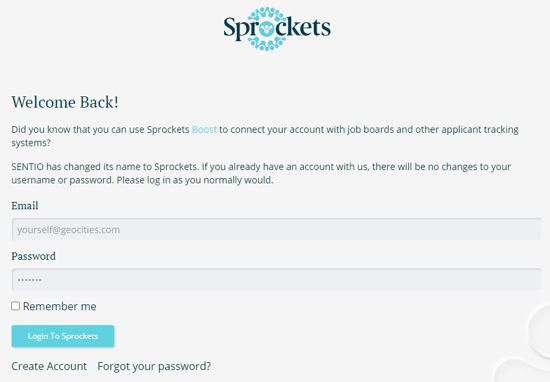
Task: Click the job boards info paragraph
Action: coord(265,136)
